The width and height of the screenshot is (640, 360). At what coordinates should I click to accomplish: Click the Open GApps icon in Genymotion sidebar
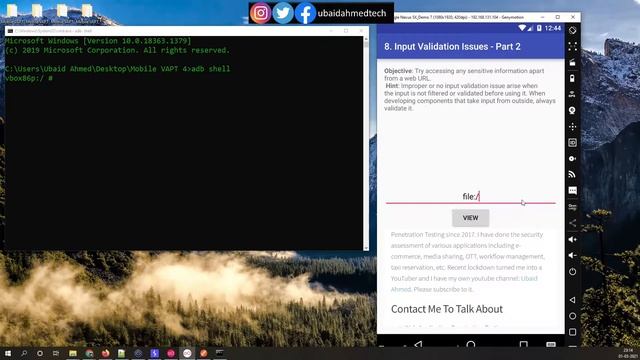pos(572,207)
